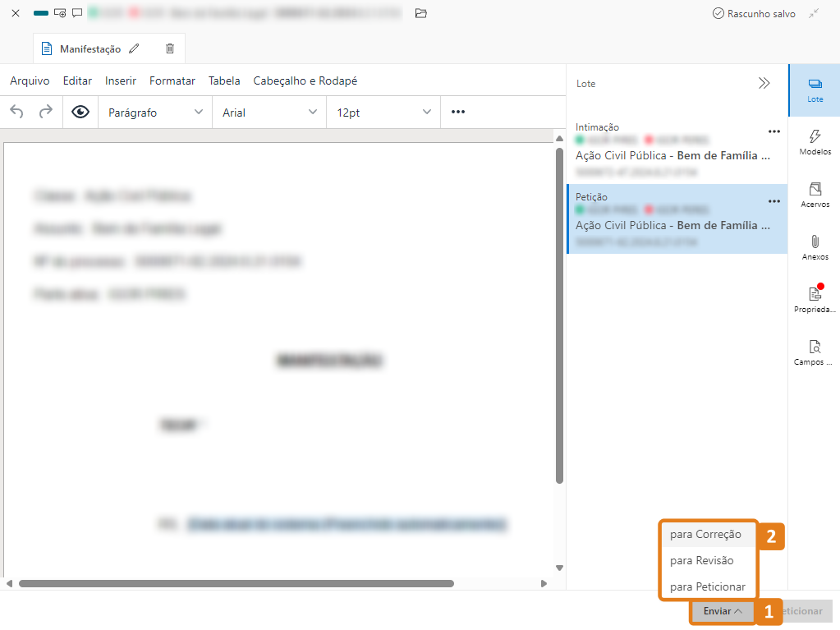Open the Anexos paperclip panel
840x630 pixels.
point(815,247)
